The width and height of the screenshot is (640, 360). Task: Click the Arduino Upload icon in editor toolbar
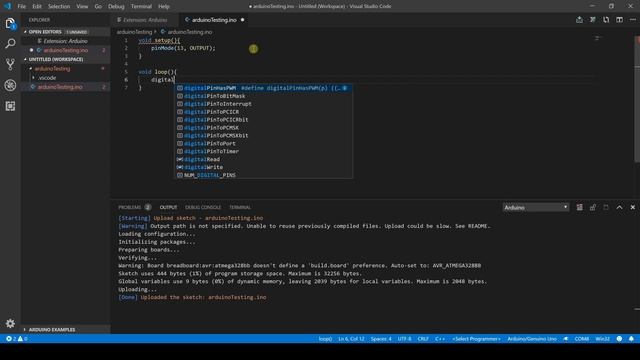(579, 20)
